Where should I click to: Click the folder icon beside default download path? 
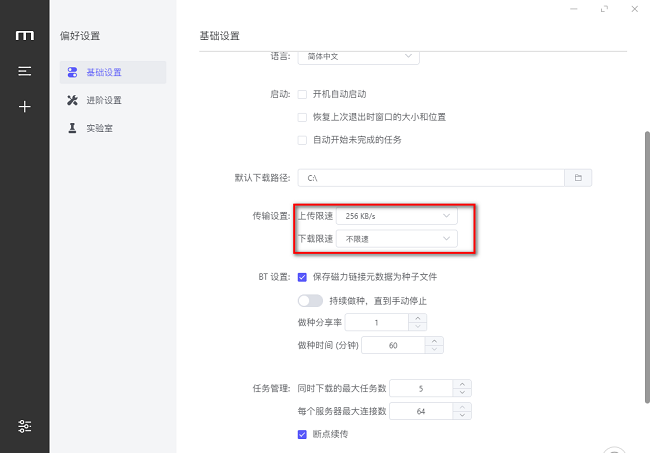[577, 178]
